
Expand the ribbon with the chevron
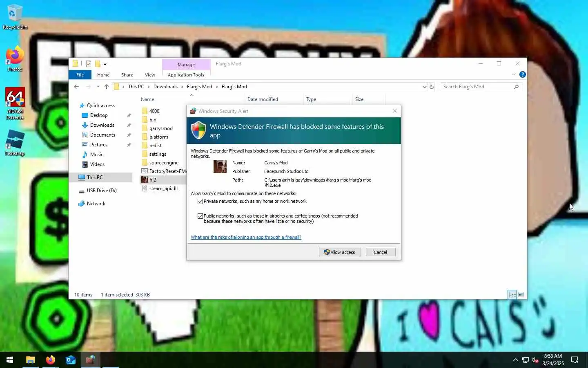coord(514,74)
